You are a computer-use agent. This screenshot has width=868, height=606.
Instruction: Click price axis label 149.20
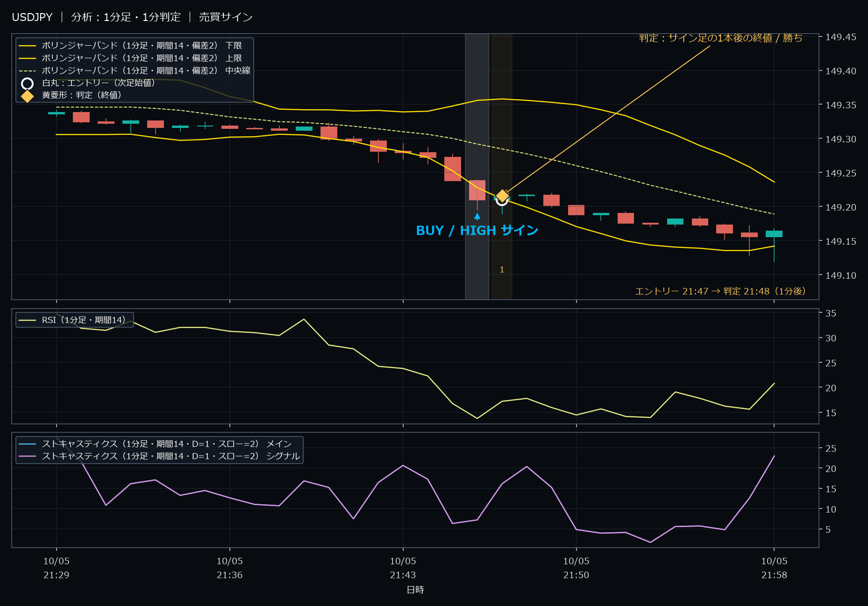pos(840,207)
